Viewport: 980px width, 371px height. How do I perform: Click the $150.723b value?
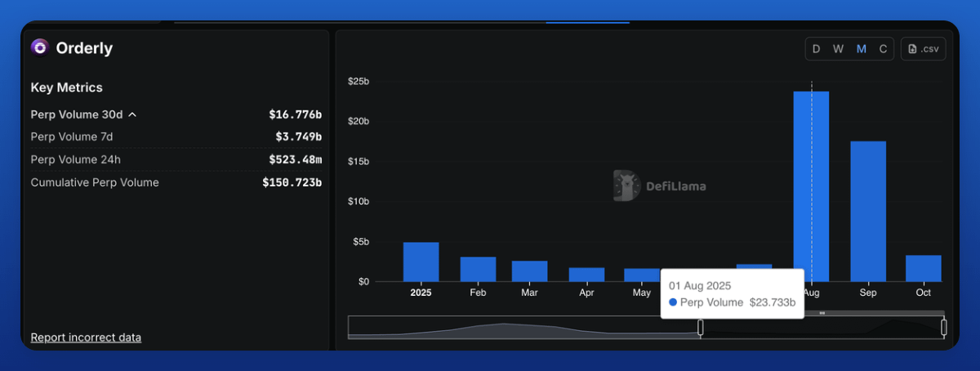292,182
